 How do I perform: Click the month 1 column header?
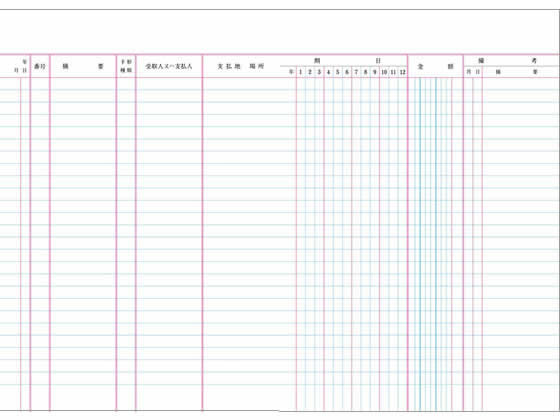301,72
